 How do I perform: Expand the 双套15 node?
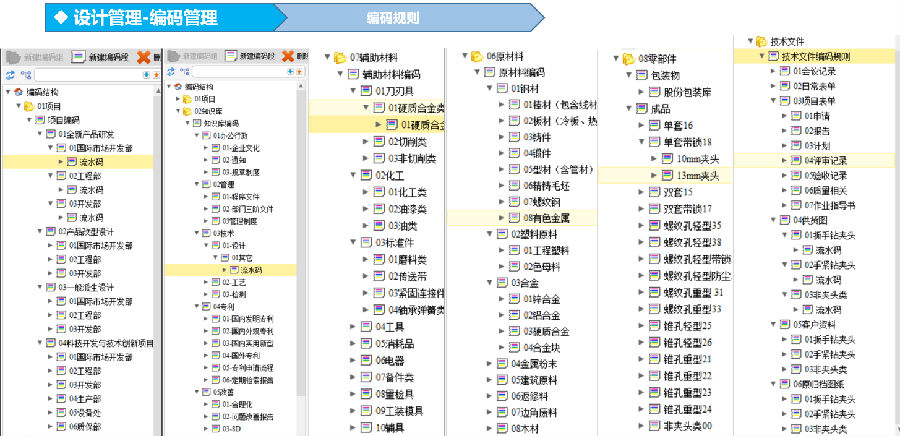pyautogui.click(x=642, y=192)
